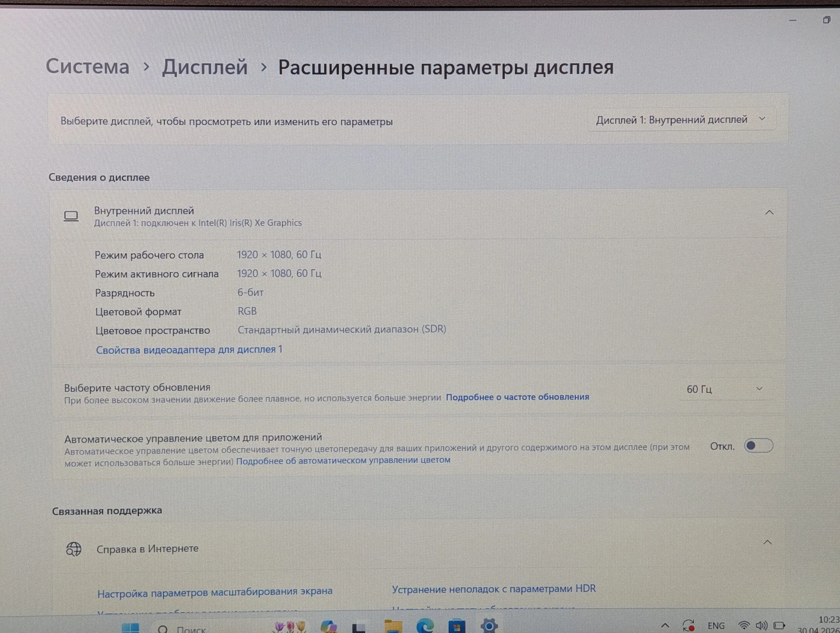Viewport: 840px width, 633px height.
Task: Open Устранение неполадок с параметрами HDR link
Action: pos(493,589)
